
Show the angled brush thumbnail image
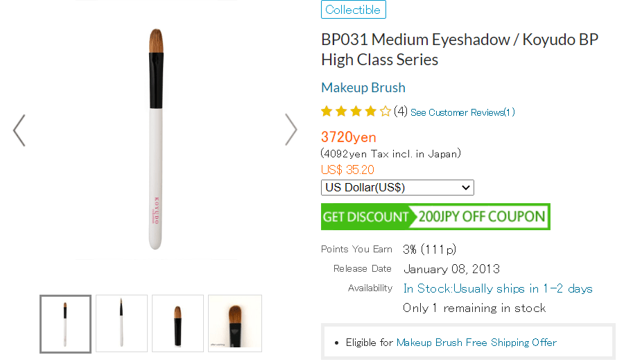(x=121, y=324)
